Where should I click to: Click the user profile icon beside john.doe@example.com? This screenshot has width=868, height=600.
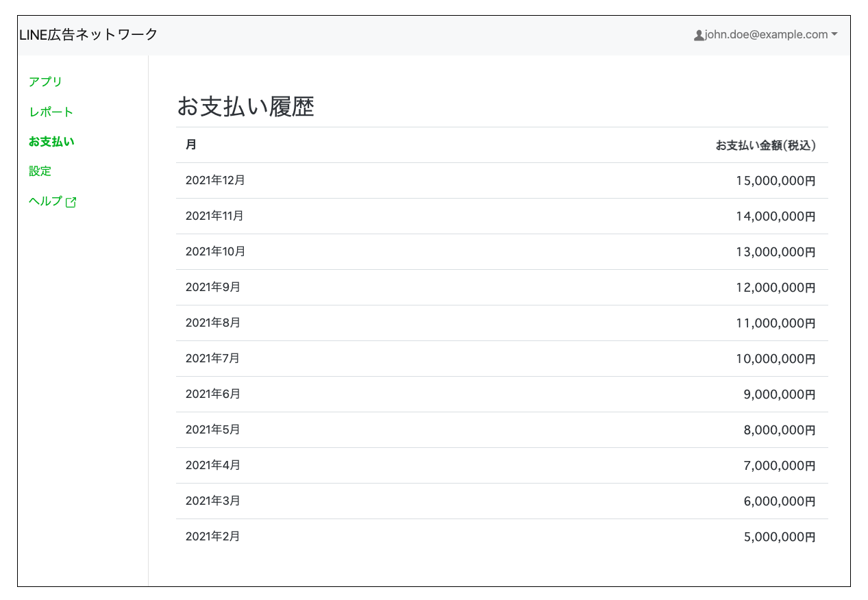click(699, 35)
